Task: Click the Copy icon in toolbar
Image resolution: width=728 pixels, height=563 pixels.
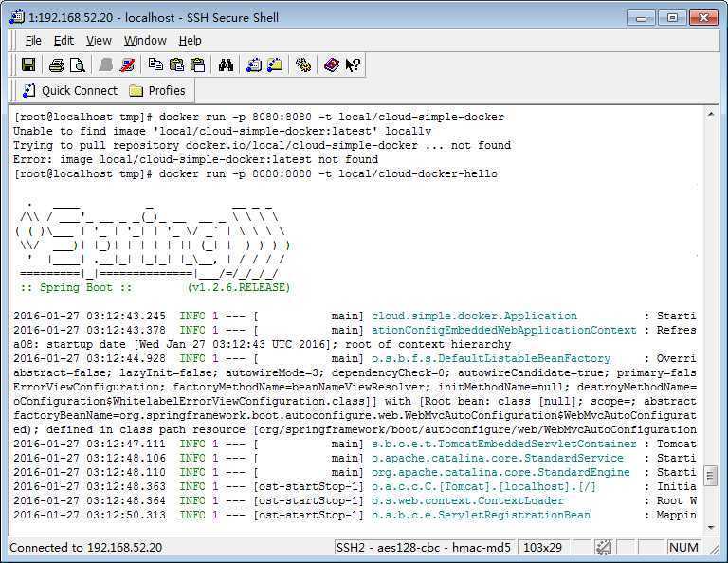Action: pyautogui.click(x=155, y=64)
